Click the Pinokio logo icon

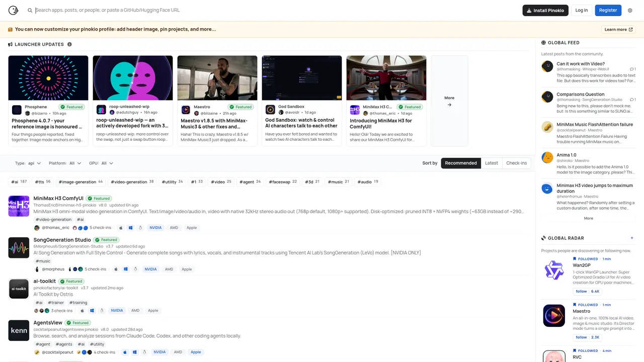point(13,10)
